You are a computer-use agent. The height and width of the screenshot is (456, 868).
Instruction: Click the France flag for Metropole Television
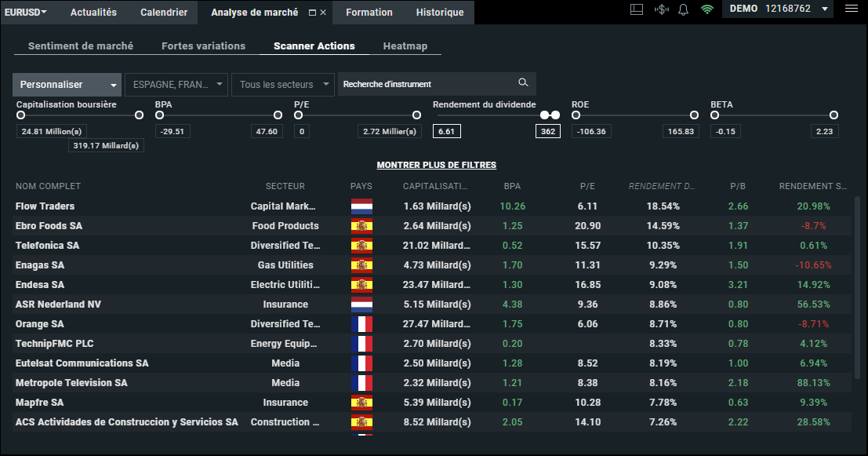[x=361, y=383]
